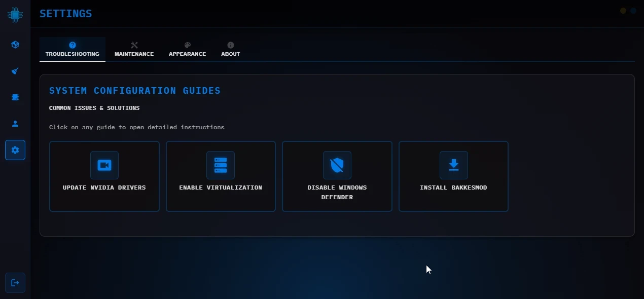Open the broom cleaner sidebar icon
This screenshot has height=299, width=644.
pos(15,71)
